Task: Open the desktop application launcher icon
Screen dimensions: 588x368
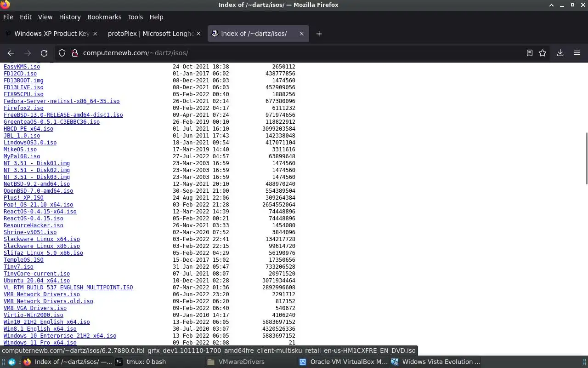Action: coord(11,362)
